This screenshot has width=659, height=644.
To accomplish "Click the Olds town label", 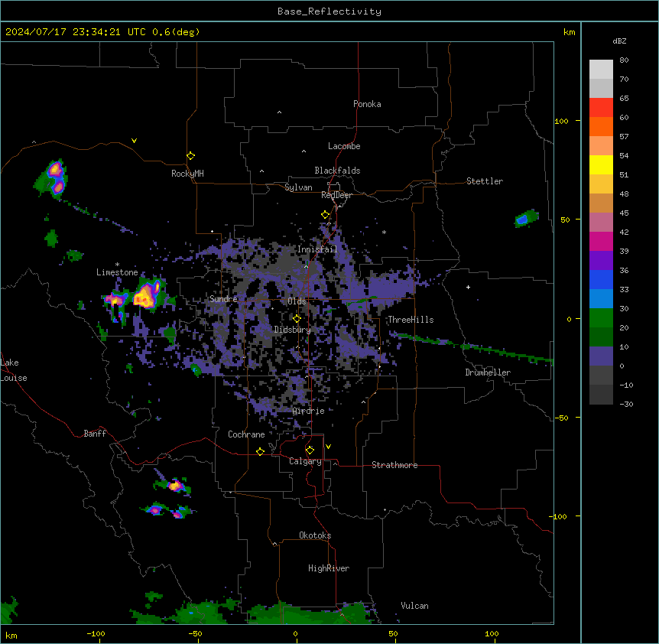I will click(x=297, y=301).
